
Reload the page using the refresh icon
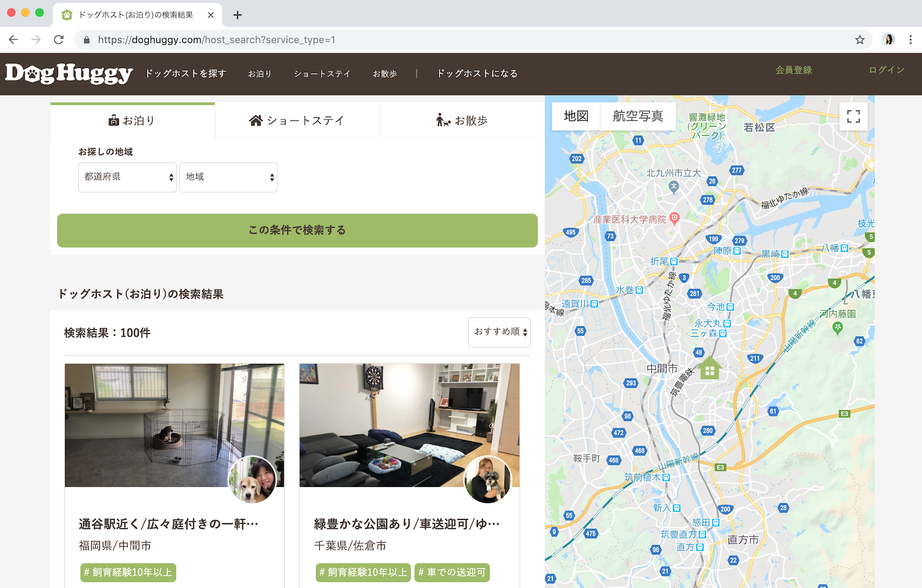click(x=59, y=40)
